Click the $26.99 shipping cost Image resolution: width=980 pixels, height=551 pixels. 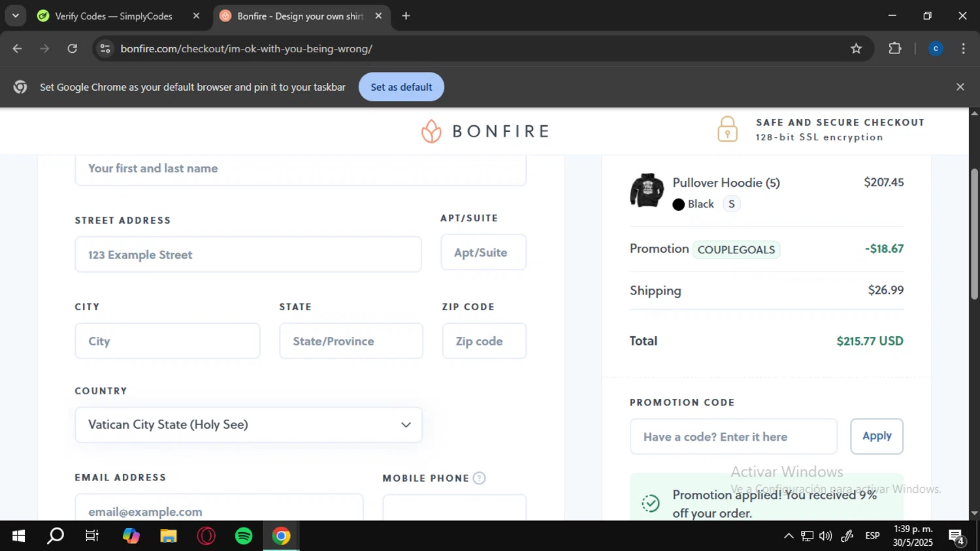pyautogui.click(x=886, y=290)
